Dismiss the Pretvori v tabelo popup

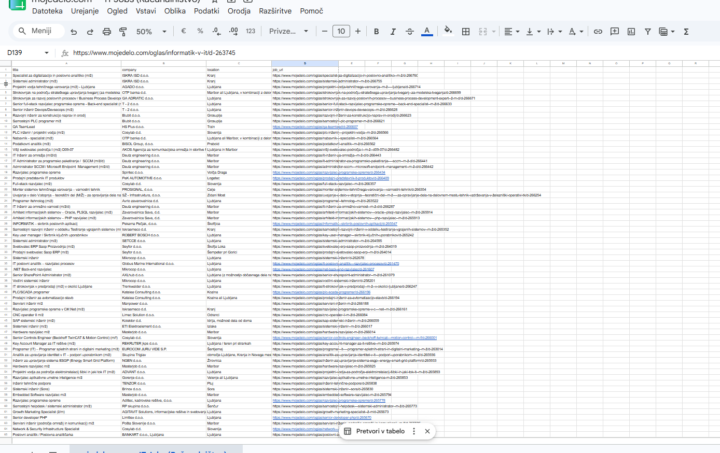point(427,431)
